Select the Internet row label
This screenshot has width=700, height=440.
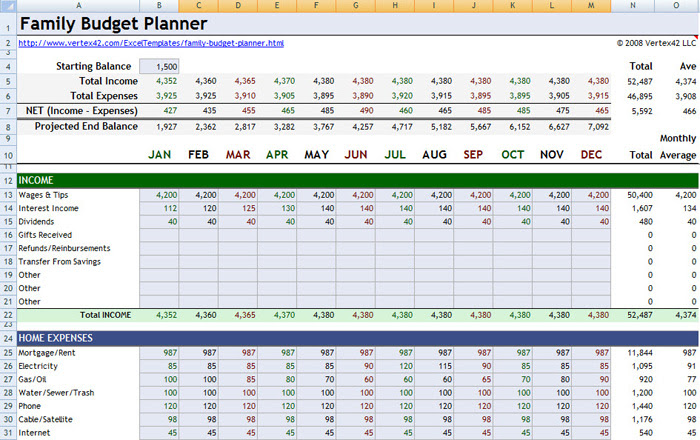click(34, 433)
